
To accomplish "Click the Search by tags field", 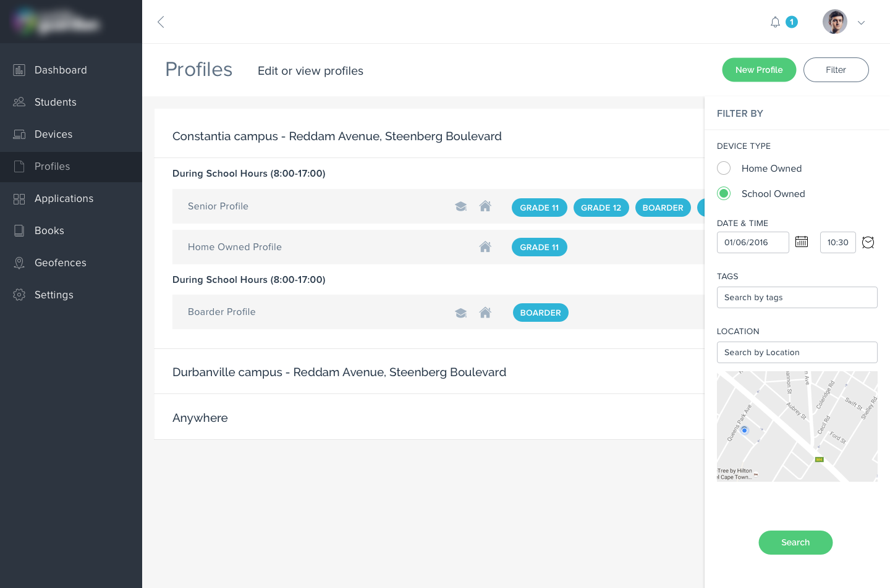I will tap(797, 298).
